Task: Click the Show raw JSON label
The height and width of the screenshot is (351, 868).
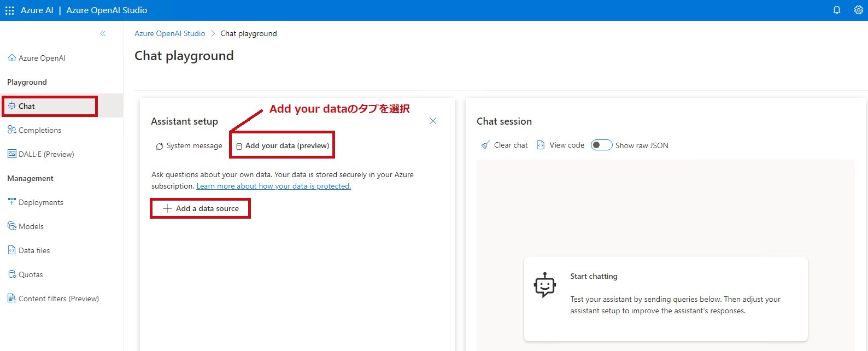Action: 642,145
